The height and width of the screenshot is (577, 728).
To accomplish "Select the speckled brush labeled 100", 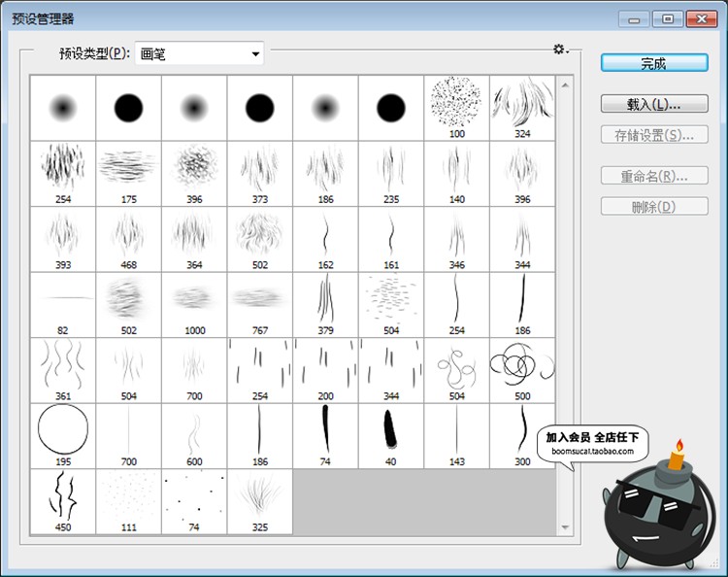I will [456, 108].
